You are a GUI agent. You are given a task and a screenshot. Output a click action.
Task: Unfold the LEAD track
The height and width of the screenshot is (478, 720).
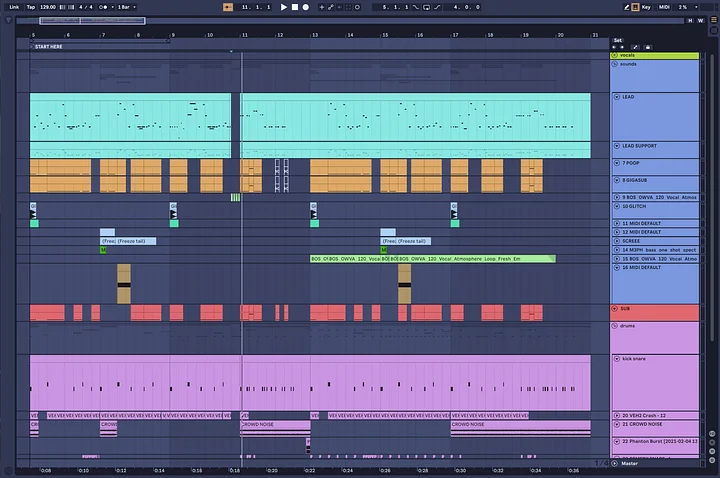pos(617,97)
